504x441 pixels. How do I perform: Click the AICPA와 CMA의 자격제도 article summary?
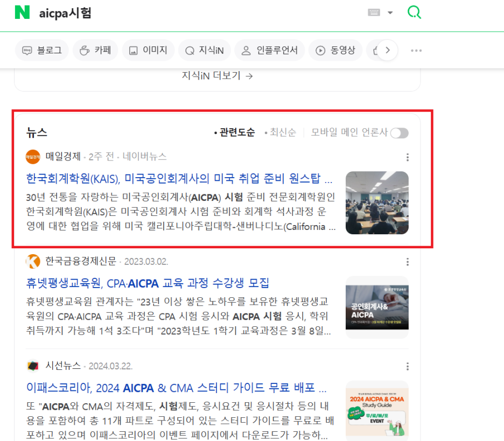[180, 421]
